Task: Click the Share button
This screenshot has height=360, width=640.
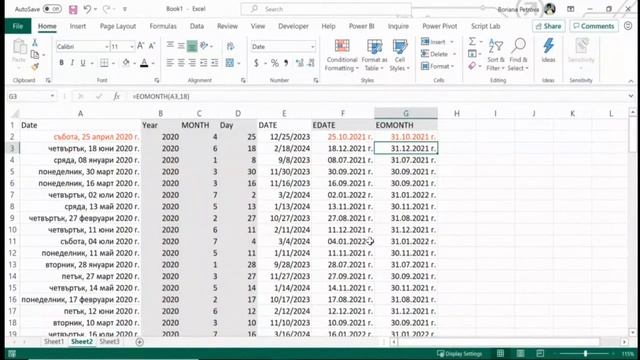Action: pyautogui.click(x=549, y=26)
